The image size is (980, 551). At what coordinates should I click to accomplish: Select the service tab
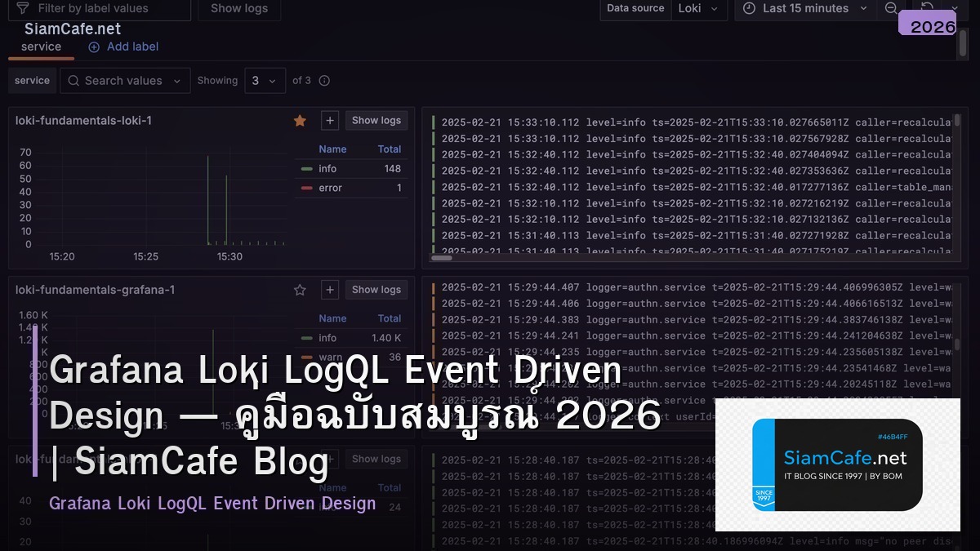pyautogui.click(x=32, y=80)
